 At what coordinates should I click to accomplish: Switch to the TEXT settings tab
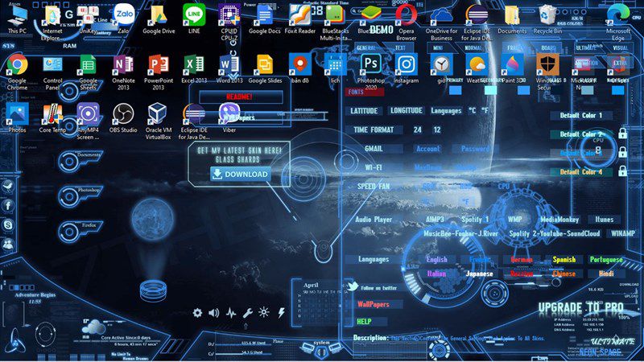pos(400,48)
